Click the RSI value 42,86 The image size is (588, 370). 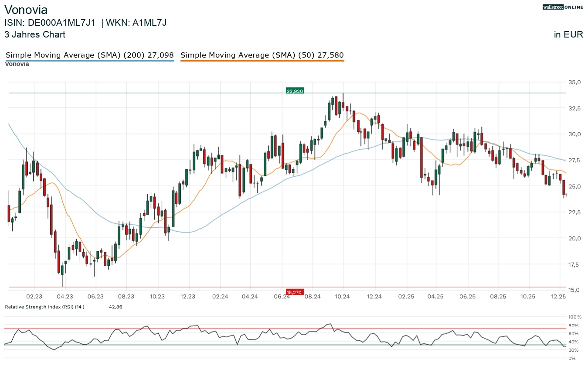115,307
